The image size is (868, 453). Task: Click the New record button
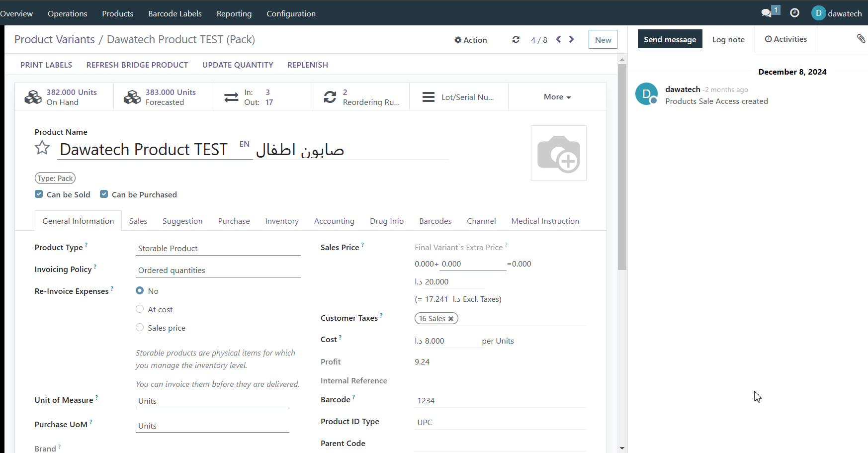point(603,40)
